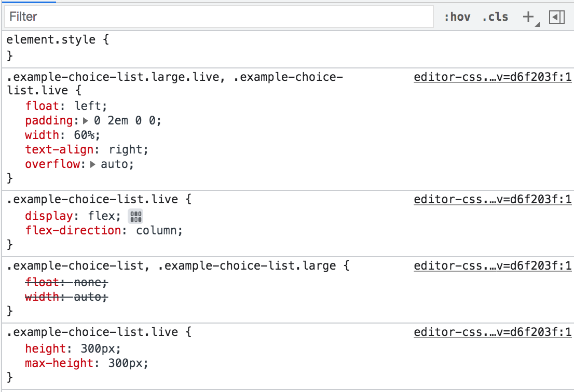Click the overflow value 'auto'
The width and height of the screenshot is (574, 392).
point(115,164)
